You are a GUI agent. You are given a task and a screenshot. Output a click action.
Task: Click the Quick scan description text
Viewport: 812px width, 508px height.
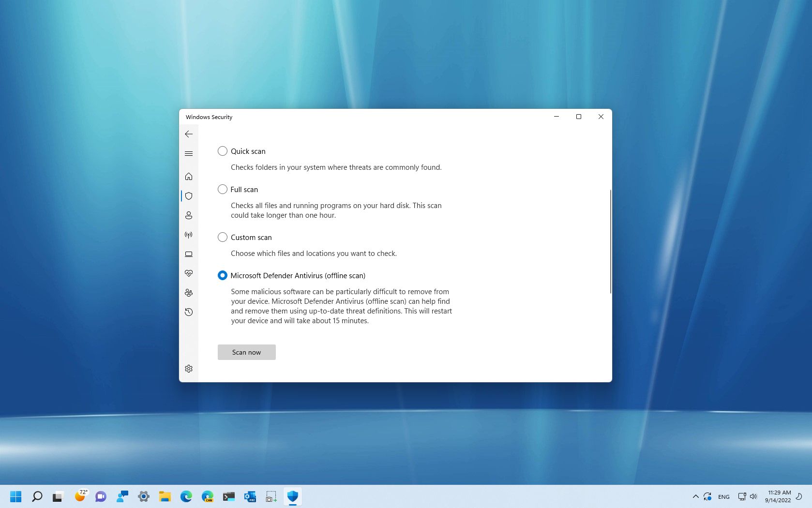point(336,167)
